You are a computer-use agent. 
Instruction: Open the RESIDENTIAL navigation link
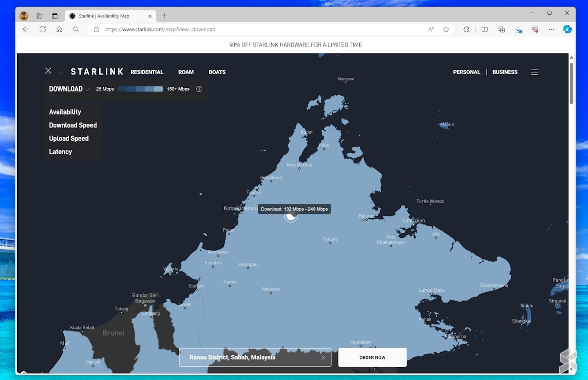coord(147,72)
